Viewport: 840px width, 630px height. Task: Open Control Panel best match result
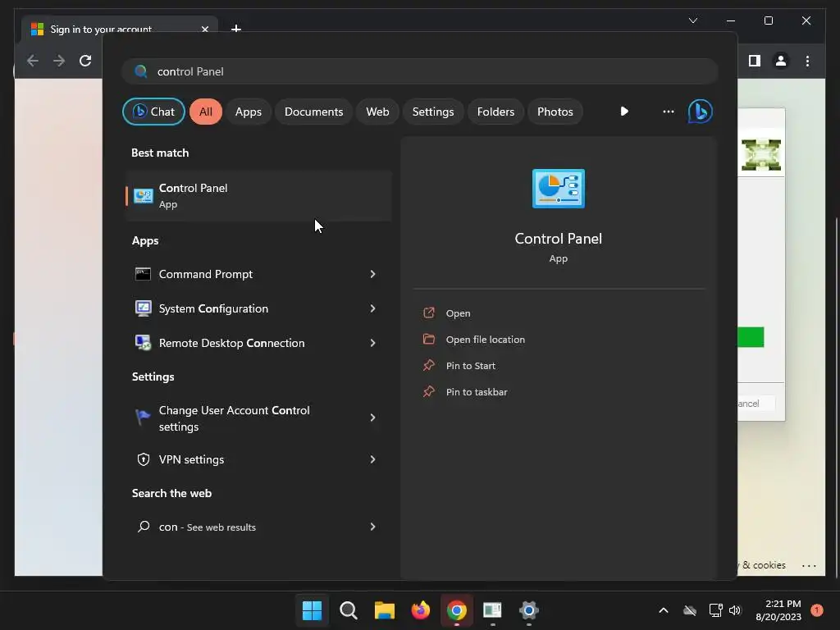258,195
